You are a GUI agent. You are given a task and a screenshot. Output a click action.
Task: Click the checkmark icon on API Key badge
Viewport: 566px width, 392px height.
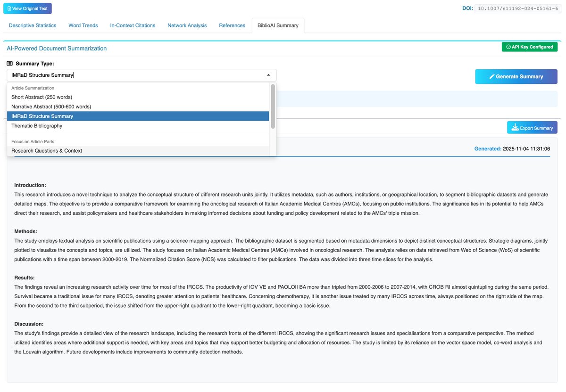point(508,47)
